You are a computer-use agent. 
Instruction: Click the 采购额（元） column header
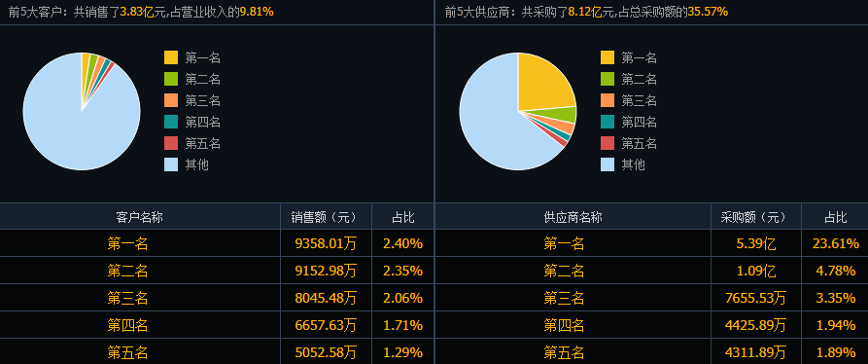point(756,217)
